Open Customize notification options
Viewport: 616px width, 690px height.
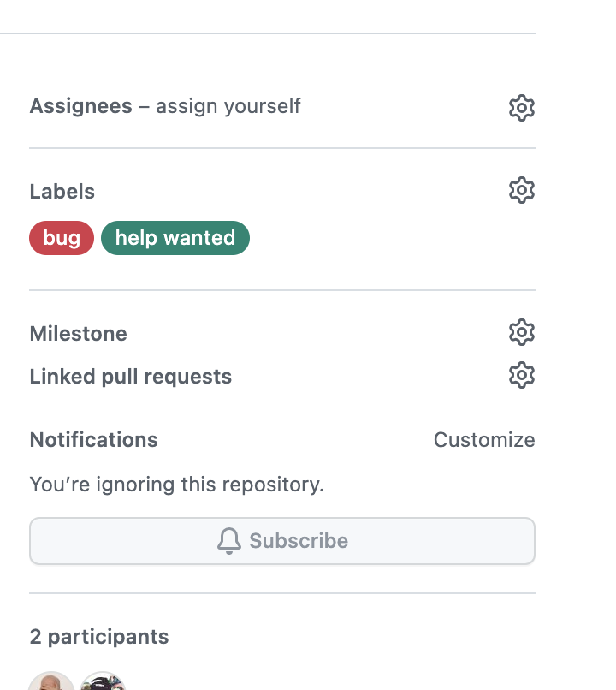coord(484,439)
